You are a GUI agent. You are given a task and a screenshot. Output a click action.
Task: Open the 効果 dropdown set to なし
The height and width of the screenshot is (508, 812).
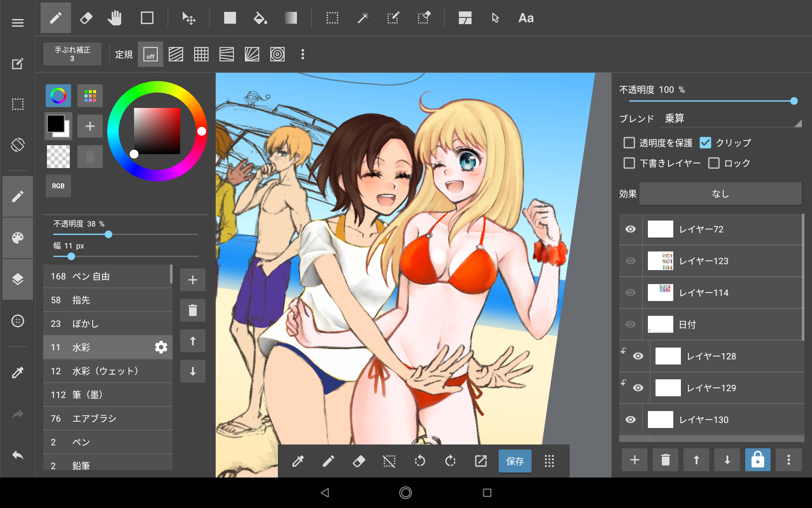720,194
